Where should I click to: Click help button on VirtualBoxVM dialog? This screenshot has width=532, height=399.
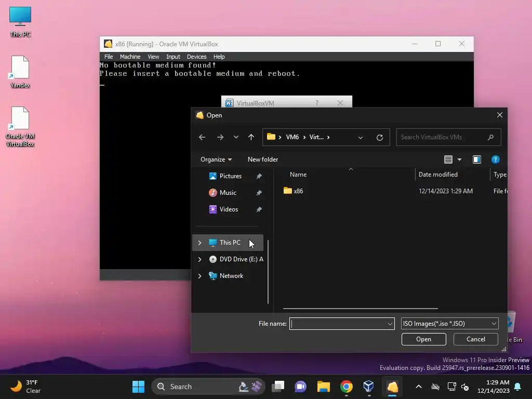pos(317,103)
